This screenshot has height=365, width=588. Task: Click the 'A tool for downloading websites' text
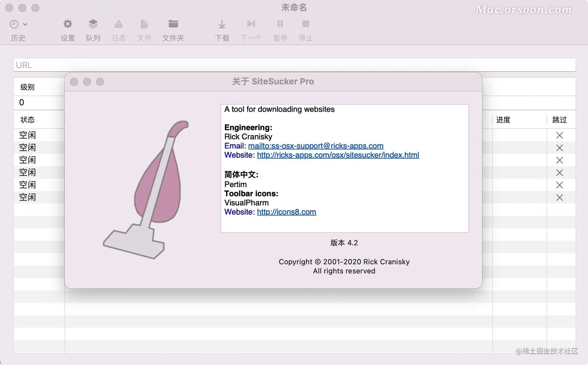[x=279, y=109]
